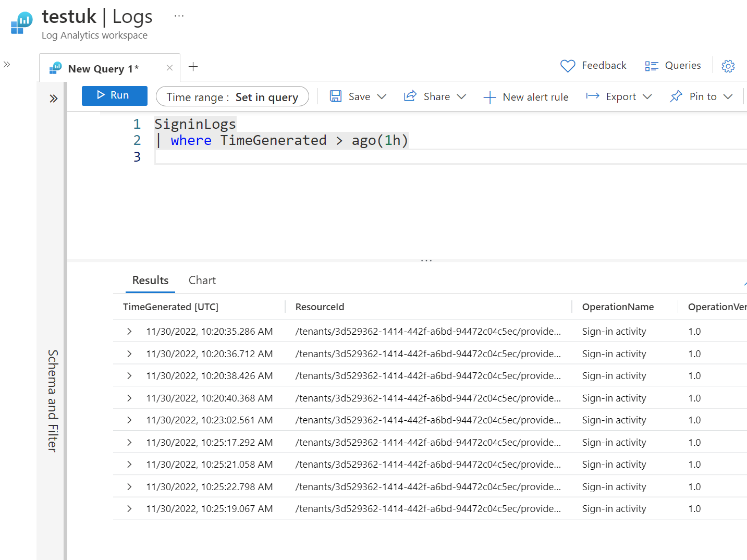Expand the 10:20:35.286 AM row
Screen dimensions: 747x560
coord(129,332)
